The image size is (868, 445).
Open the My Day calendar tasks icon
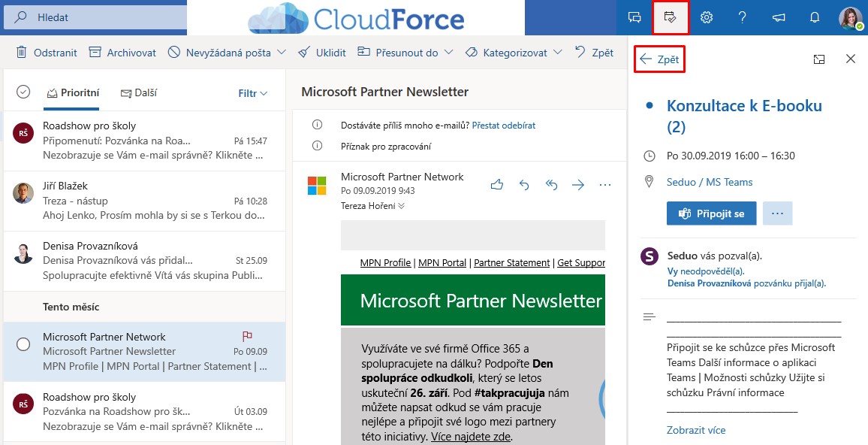pos(671,17)
